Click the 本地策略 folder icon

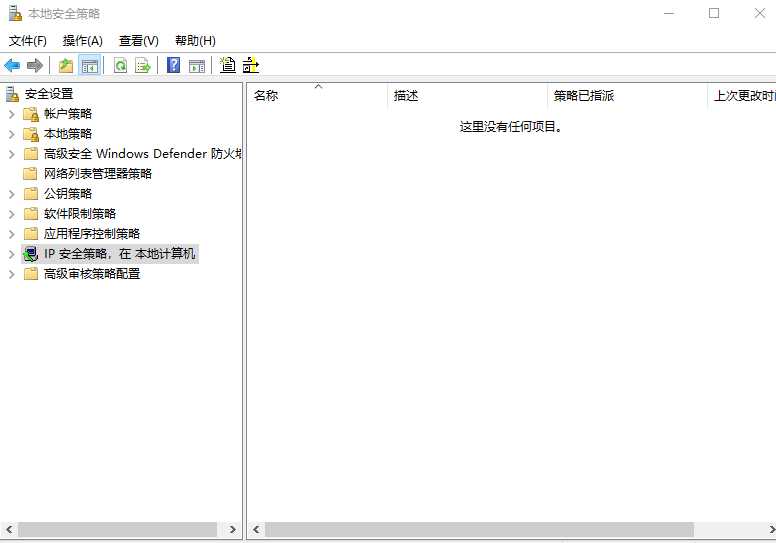[x=31, y=134]
